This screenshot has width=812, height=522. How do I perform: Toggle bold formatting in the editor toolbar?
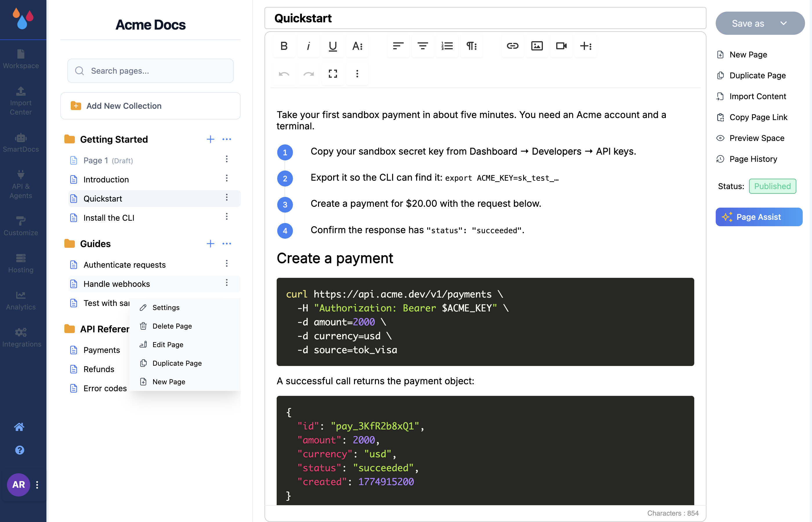pos(284,46)
